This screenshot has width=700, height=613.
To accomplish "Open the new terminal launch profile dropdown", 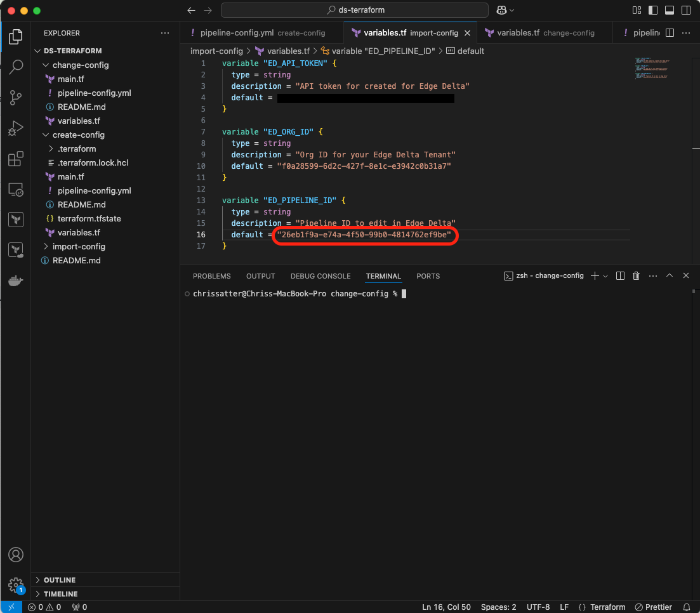I will point(605,276).
